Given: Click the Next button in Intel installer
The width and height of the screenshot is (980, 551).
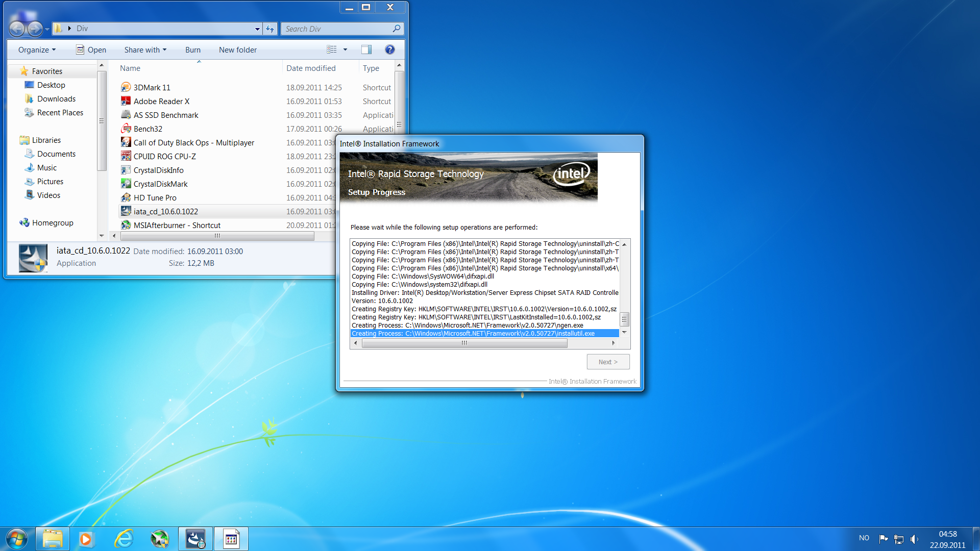Looking at the screenshot, I should (608, 362).
